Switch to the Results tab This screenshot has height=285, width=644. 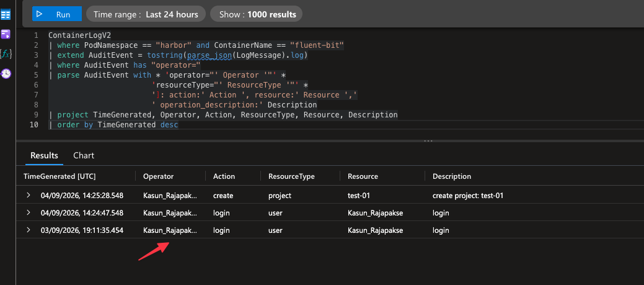pyautogui.click(x=45, y=155)
